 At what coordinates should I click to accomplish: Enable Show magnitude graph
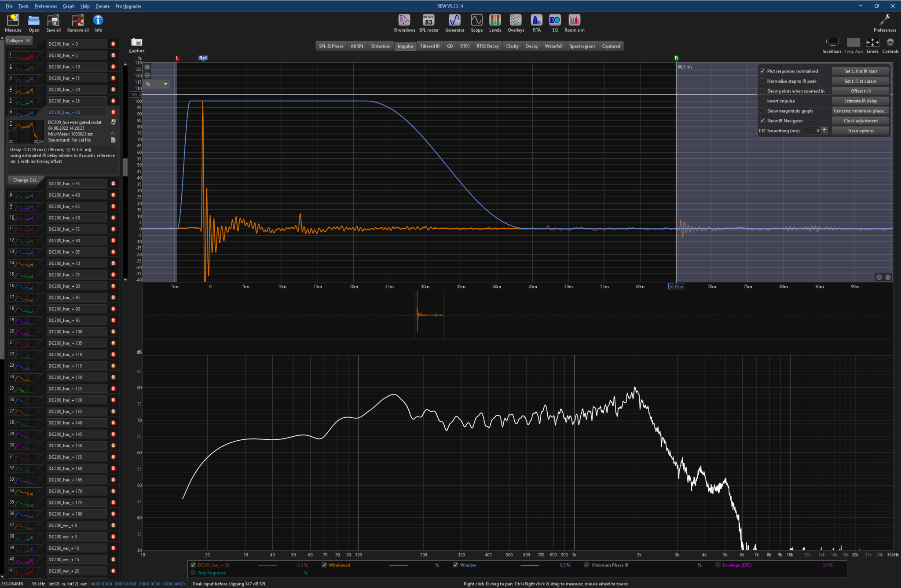click(762, 111)
